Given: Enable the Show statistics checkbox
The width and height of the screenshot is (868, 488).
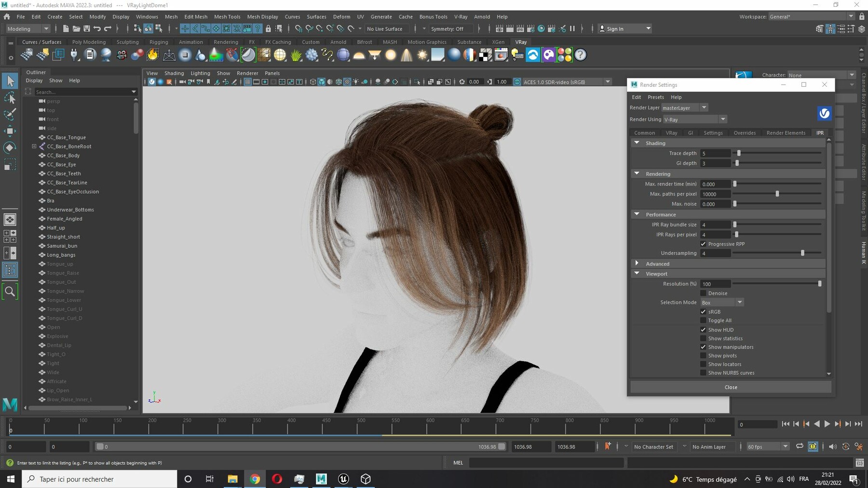Looking at the screenshot, I should (703, 339).
